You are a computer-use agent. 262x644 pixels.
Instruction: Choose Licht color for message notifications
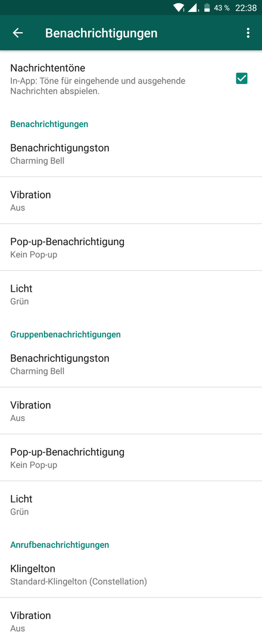point(131,294)
